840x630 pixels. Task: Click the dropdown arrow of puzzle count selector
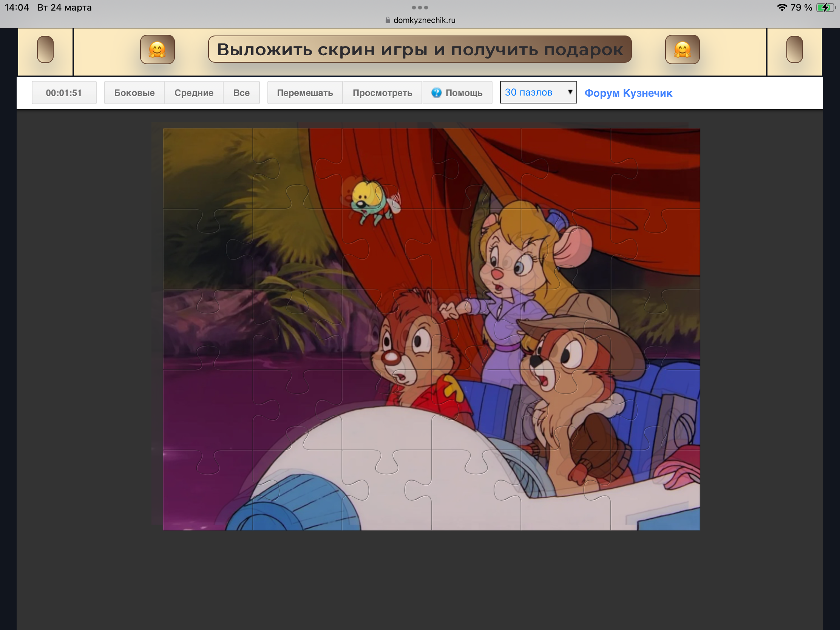[570, 92]
